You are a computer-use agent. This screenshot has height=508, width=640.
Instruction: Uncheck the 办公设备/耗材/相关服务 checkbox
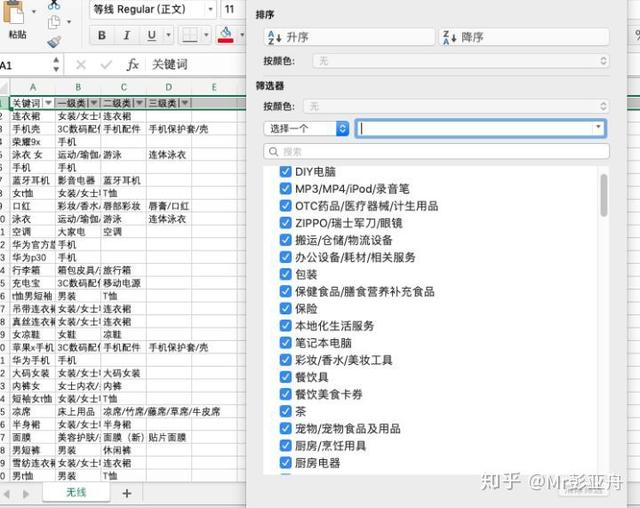point(285,257)
